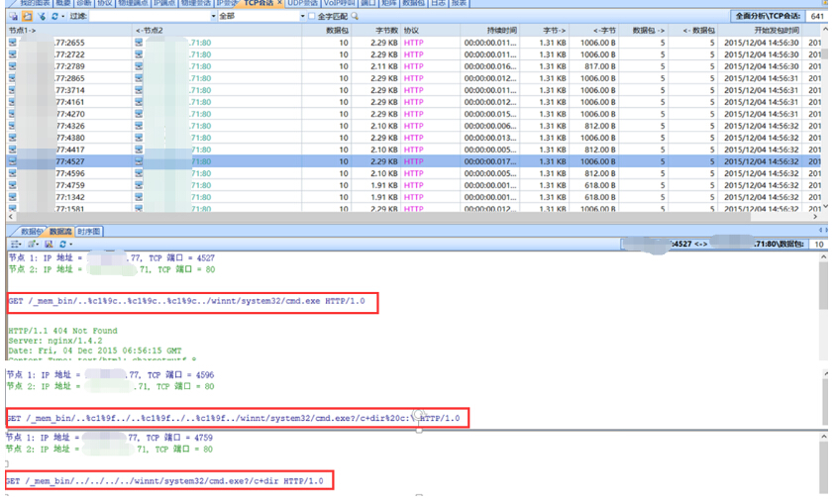Click the node icon of the 77:4527 row
Screen dimensions: 834x504
point(13,161)
